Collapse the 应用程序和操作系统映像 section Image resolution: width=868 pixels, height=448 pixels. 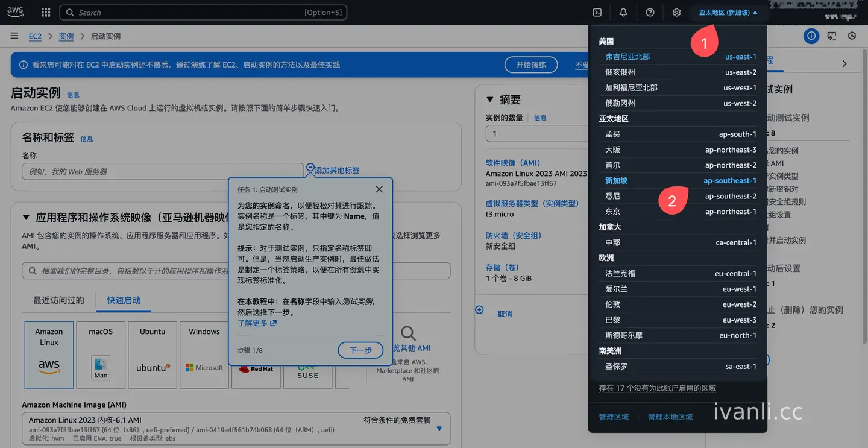tap(26, 218)
